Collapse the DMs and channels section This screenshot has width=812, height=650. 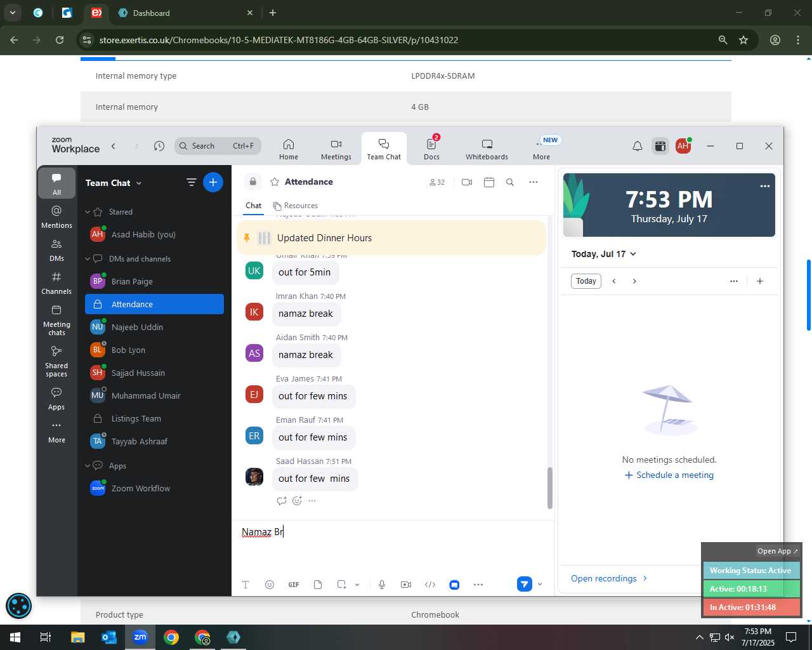coord(88,259)
